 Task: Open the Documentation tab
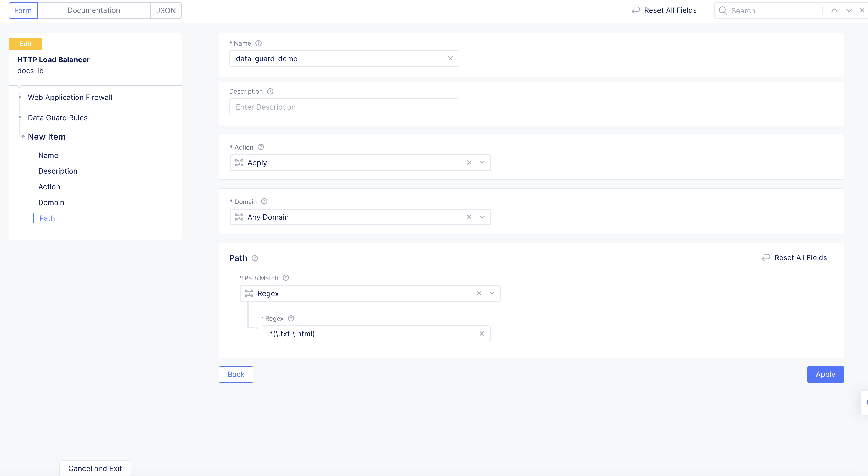pos(94,10)
